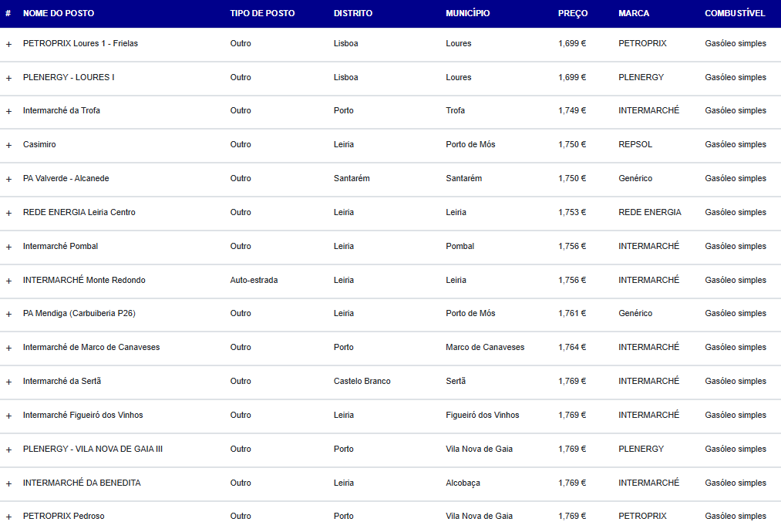The width and height of the screenshot is (781, 532).
Task: Expand the PLENERGY - LOURES I row
Action: click(8, 78)
